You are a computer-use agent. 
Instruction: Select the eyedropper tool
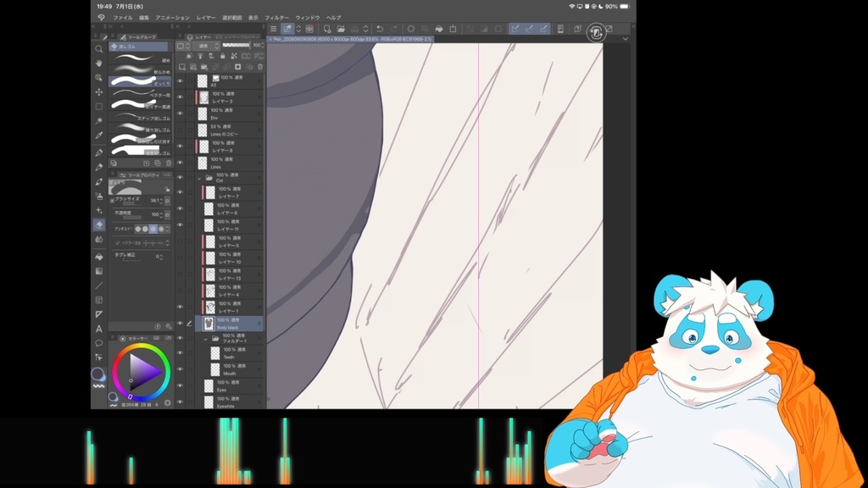tap(99, 135)
